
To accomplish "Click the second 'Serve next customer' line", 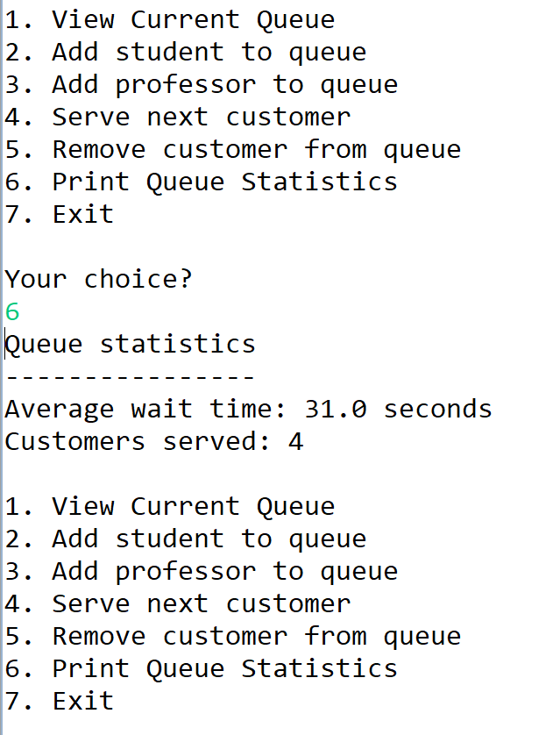I will point(177,603).
